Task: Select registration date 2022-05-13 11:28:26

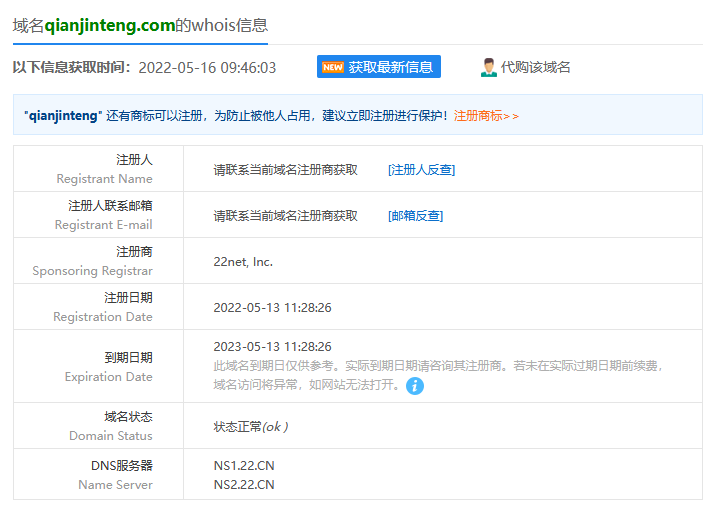Action: (x=272, y=308)
